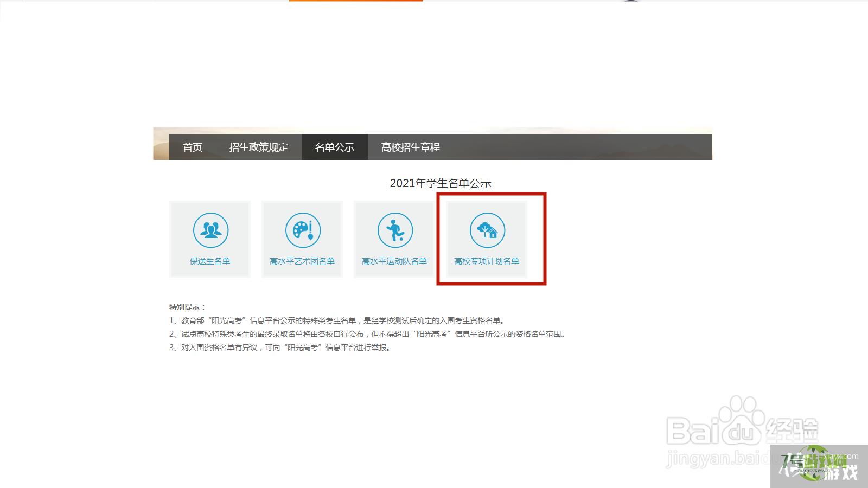
Task: Open the 高水平艺术团名单 link
Action: click(302, 261)
